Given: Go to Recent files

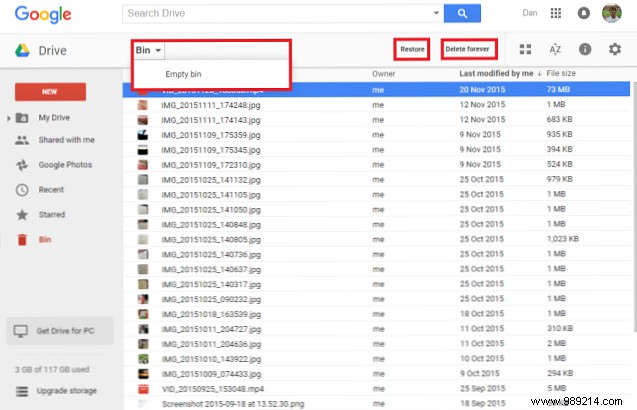Looking at the screenshot, I should coord(51,190).
